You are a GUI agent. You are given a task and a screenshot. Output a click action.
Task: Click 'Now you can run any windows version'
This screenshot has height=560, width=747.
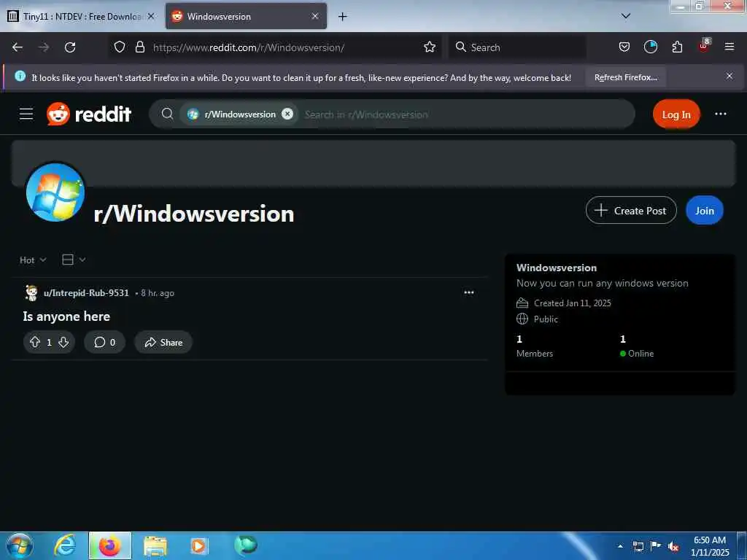coord(602,283)
